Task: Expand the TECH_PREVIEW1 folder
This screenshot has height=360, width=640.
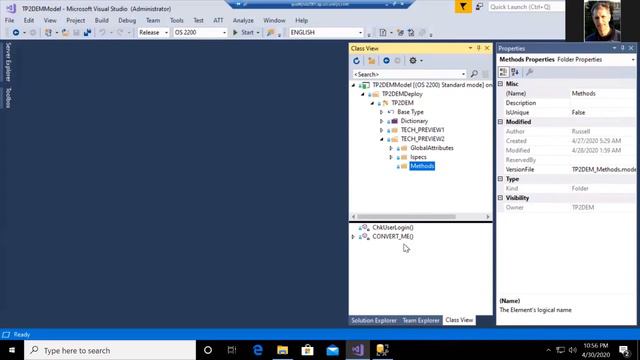Action: tap(381, 130)
